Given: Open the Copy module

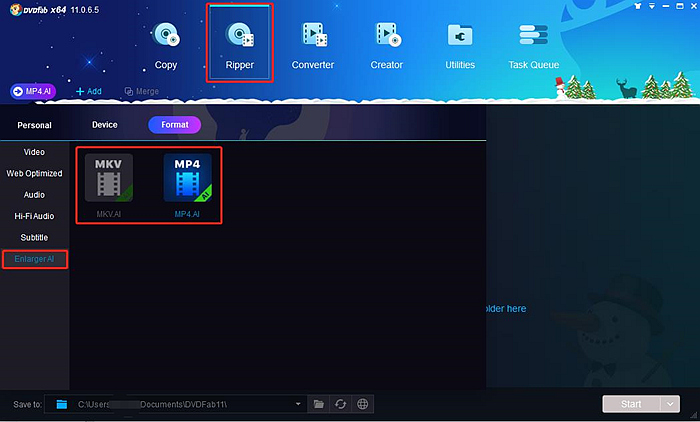Looking at the screenshot, I should point(166,46).
